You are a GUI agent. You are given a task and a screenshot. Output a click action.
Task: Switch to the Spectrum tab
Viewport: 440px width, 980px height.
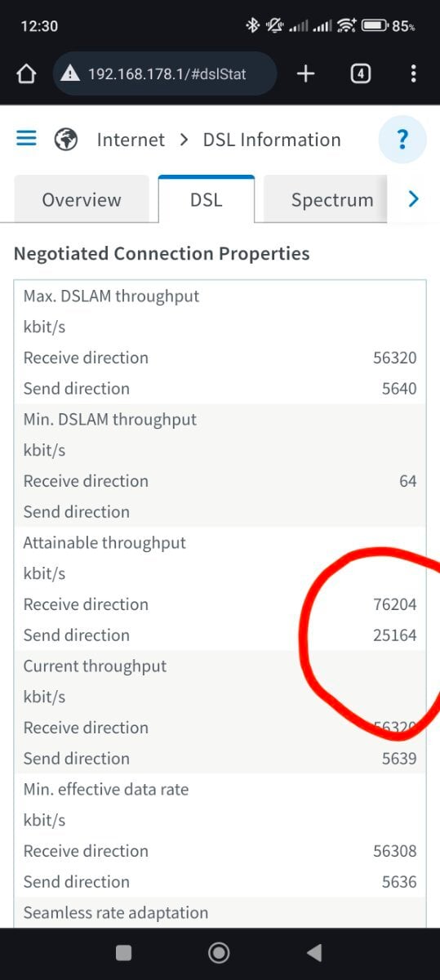[x=332, y=199]
